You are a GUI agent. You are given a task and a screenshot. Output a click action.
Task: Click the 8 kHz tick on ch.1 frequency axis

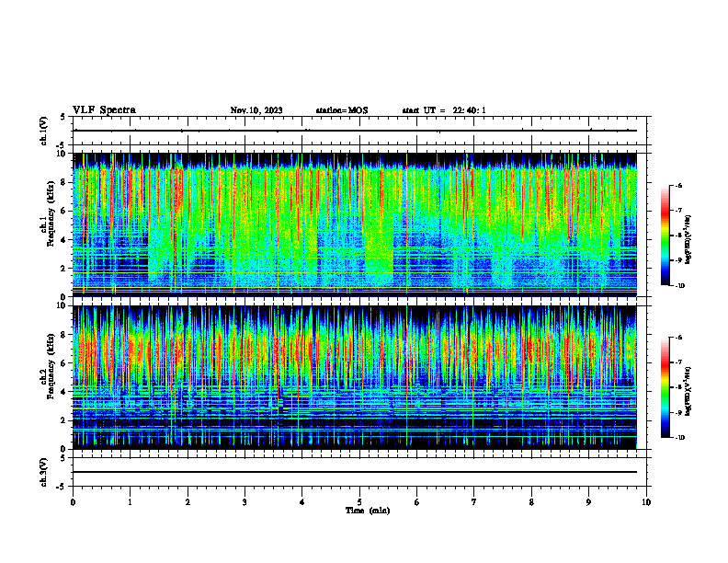64,182
